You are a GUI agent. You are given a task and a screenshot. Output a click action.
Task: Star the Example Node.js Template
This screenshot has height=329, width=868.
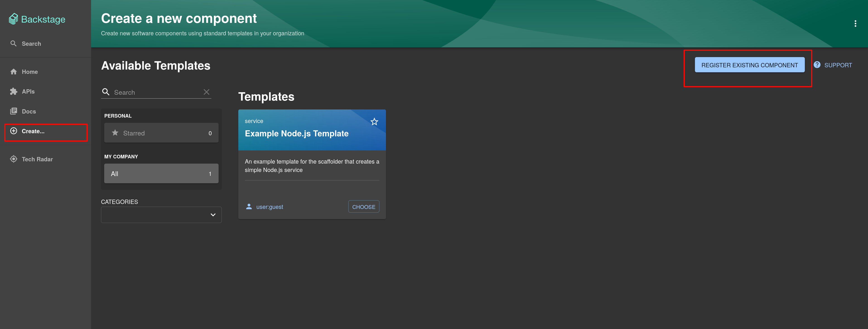374,122
